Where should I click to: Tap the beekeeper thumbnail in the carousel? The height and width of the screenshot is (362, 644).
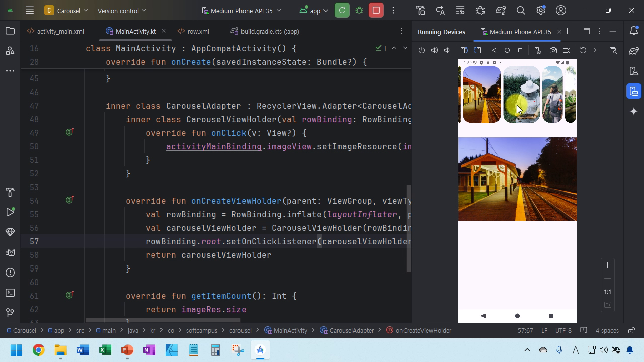point(521,95)
